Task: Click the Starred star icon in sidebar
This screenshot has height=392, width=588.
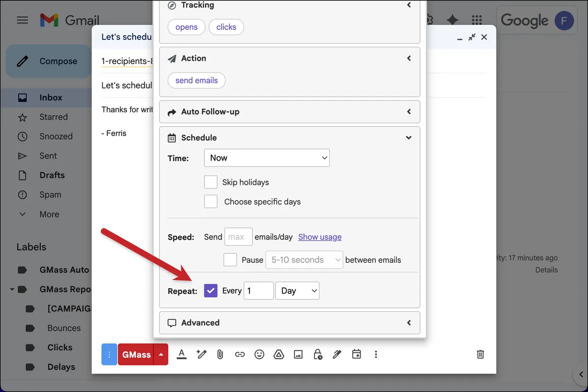Action: click(22, 117)
